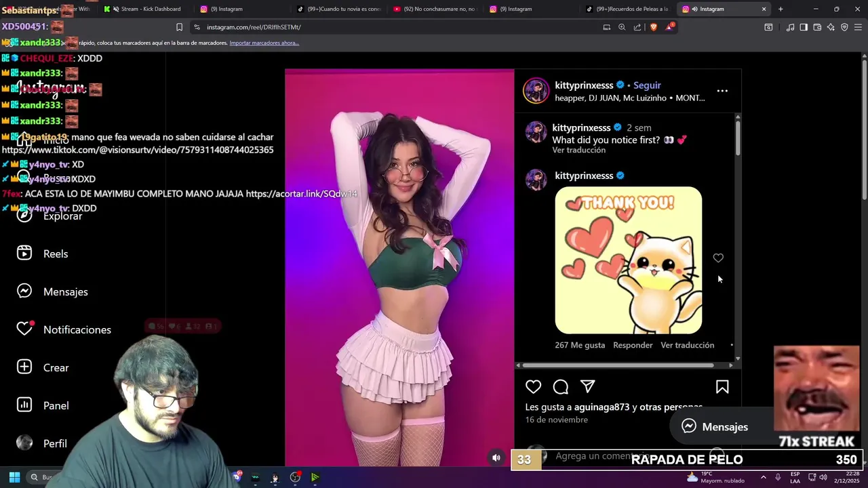This screenshot has height=488, width=868.
Task: Mute the reel audio speaker button
Action: (496, 457)
